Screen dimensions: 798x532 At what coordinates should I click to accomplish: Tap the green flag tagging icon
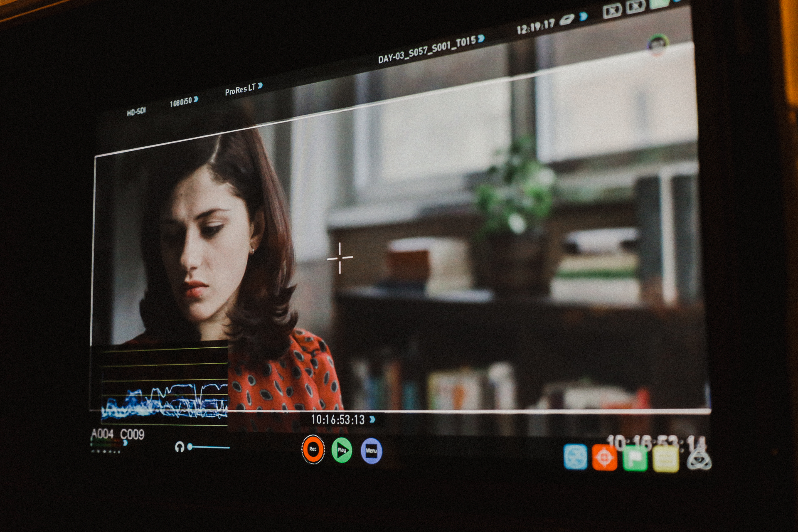click(x=635, y=459)
